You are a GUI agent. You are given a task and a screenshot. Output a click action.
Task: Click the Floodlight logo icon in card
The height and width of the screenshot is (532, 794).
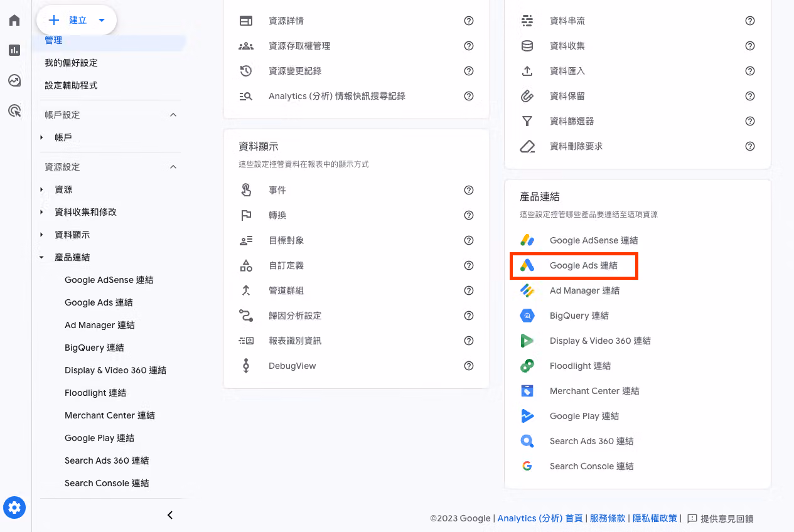tap(527, 366)
